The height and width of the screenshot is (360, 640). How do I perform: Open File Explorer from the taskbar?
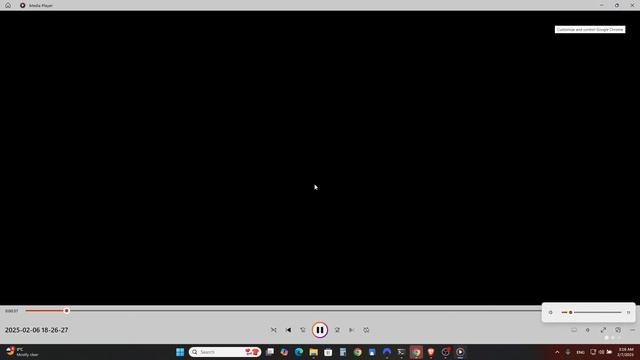(313, 352)
